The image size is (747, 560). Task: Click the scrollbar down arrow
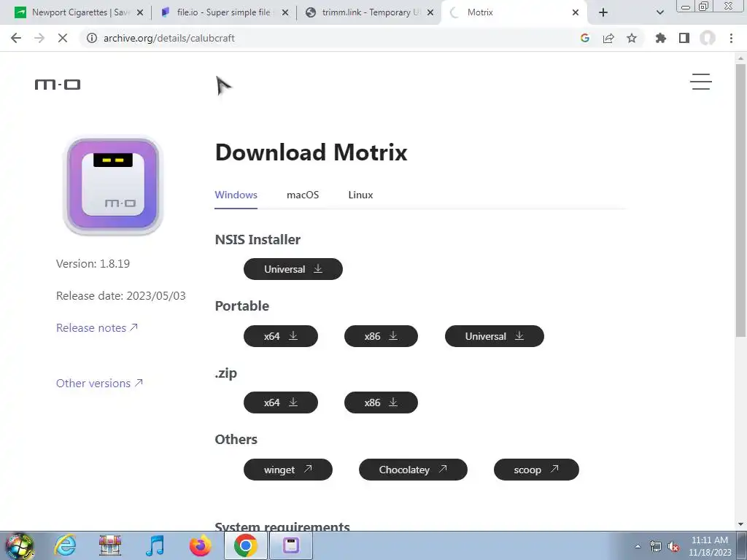[x=741, y=524]
